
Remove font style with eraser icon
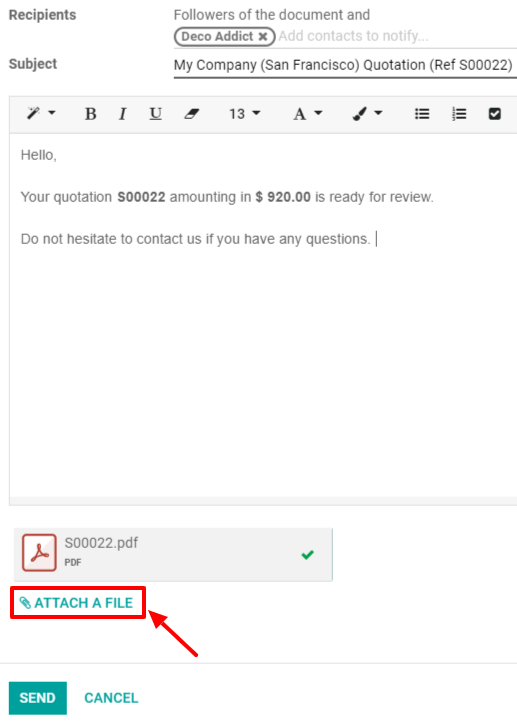(191, 114)
